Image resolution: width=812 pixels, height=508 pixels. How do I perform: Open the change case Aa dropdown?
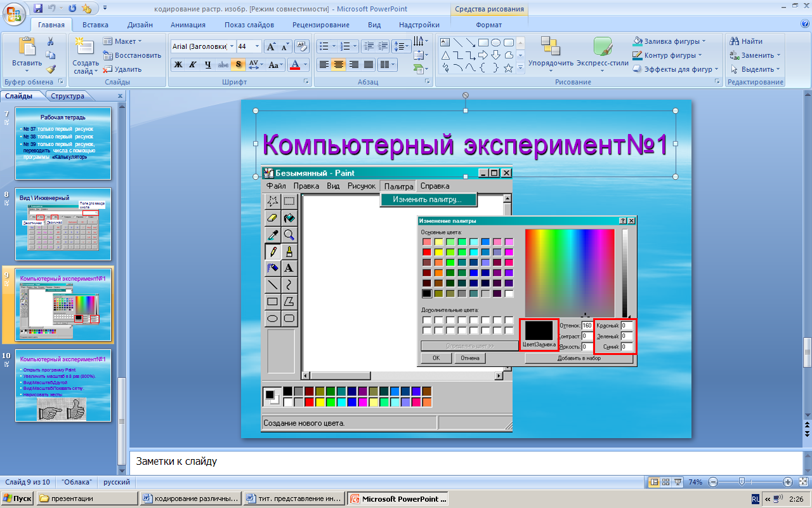pyautogui.click(x=275, y=65)
